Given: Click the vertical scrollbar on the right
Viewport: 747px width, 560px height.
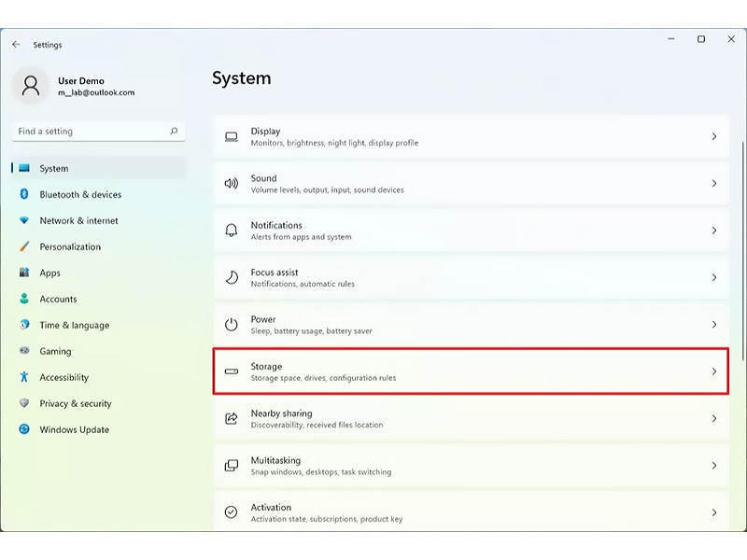Looking at the screenshot, I should coord(742,251).
